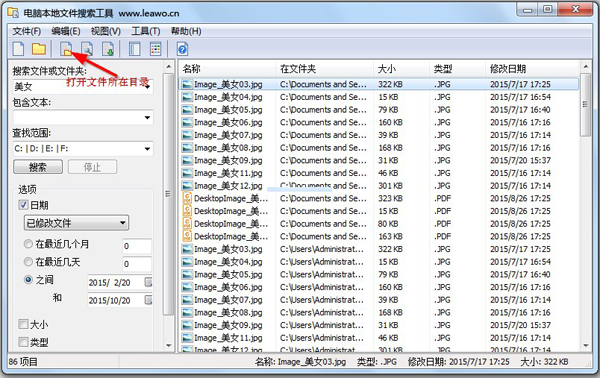Enable the 类型 type checkbox
The image size is (600, 378).
23,342
